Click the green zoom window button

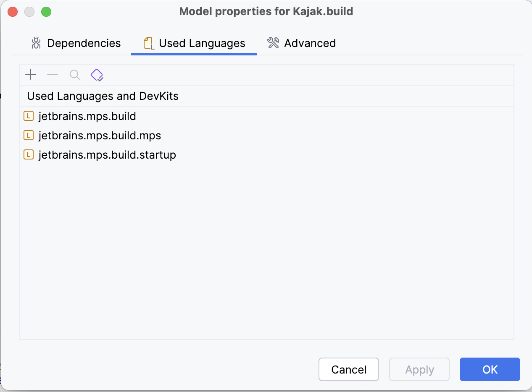click(x=46, y=12)
